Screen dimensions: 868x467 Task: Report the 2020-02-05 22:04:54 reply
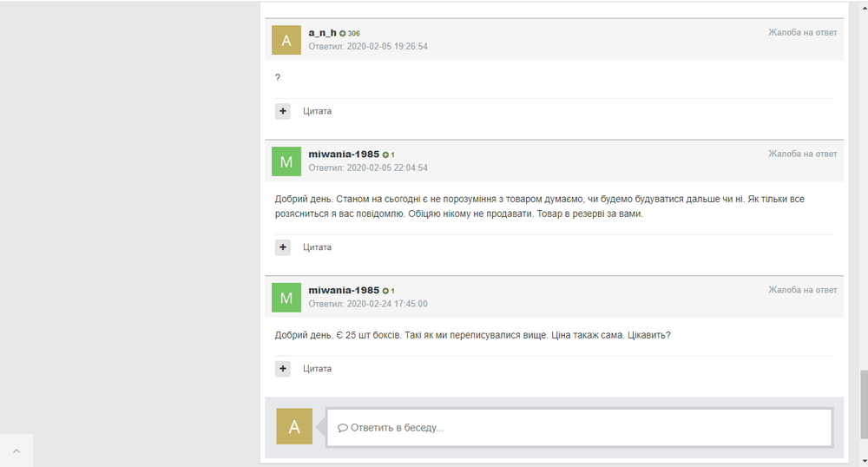click(x=802, y=154)
